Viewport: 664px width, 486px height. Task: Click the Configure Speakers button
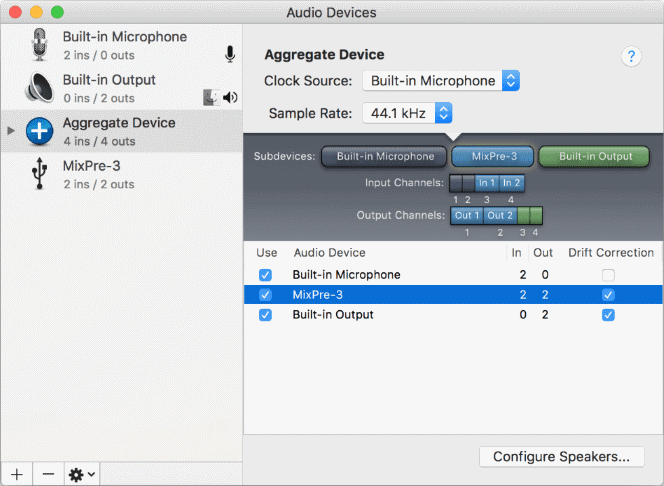(561, 457)
